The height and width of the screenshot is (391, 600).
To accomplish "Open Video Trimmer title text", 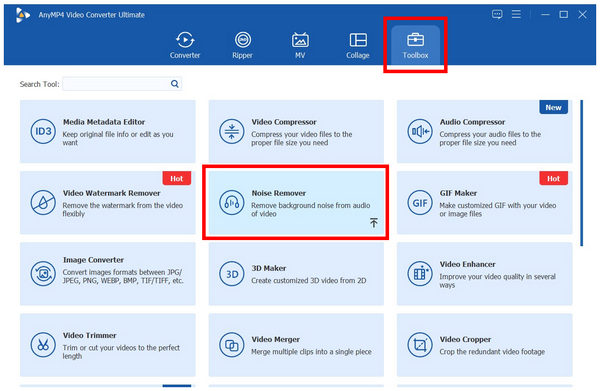I will (x=90, y=336).
